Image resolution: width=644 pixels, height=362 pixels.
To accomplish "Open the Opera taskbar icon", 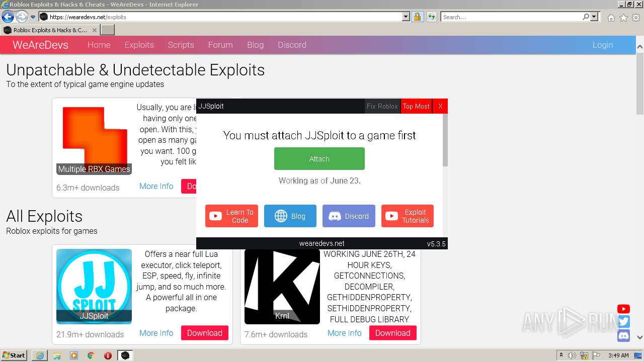I will tap(108, 355).
